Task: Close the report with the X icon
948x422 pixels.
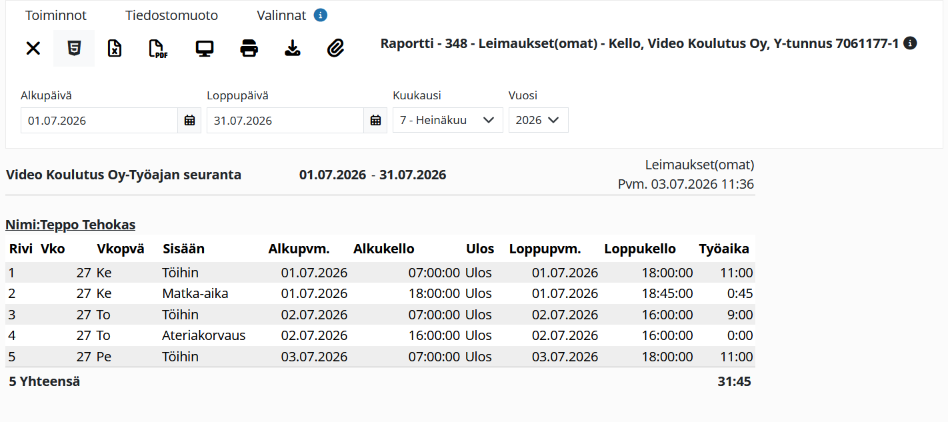Action: pyautogui.click(x=33, y=48)
